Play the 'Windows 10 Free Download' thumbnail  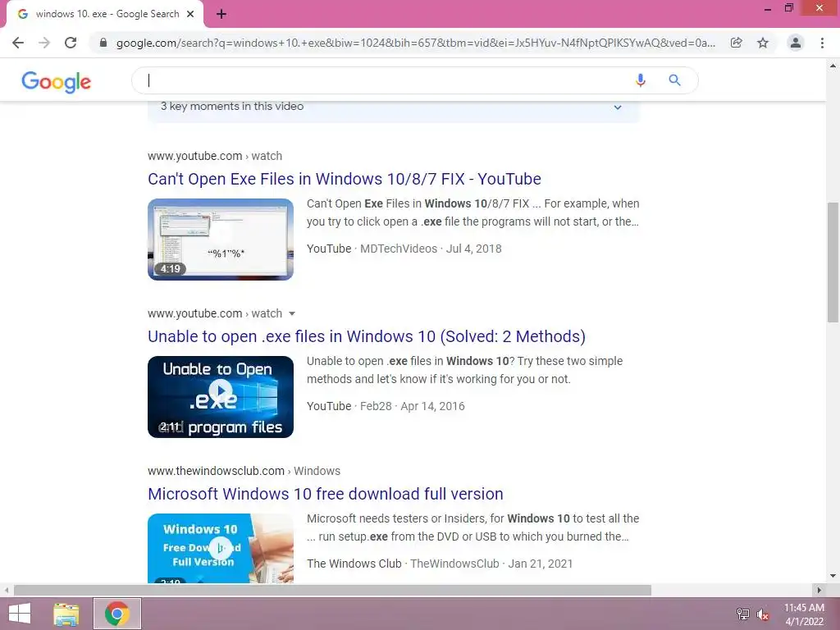pos(221,548)
